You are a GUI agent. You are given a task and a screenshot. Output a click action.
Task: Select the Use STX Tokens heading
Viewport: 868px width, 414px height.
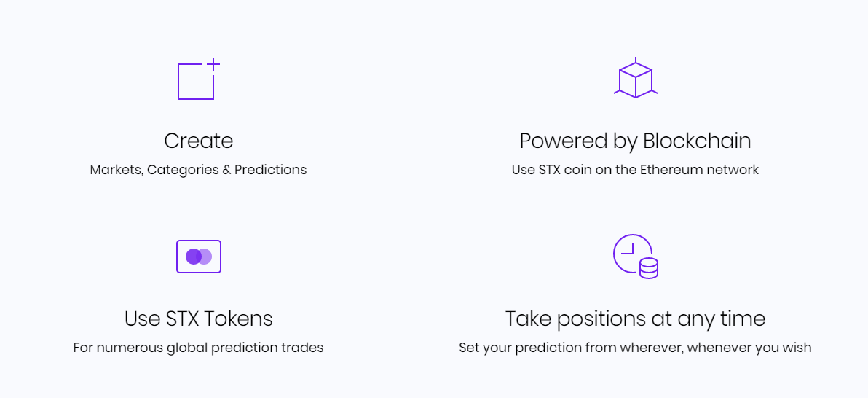pyautogui.click(x=198, y=319)
